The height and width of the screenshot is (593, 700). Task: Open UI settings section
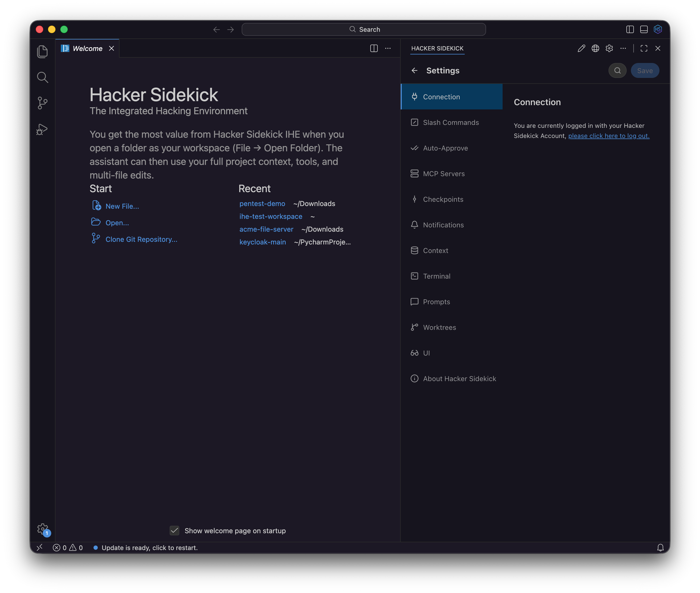click(x=452, y=353)
